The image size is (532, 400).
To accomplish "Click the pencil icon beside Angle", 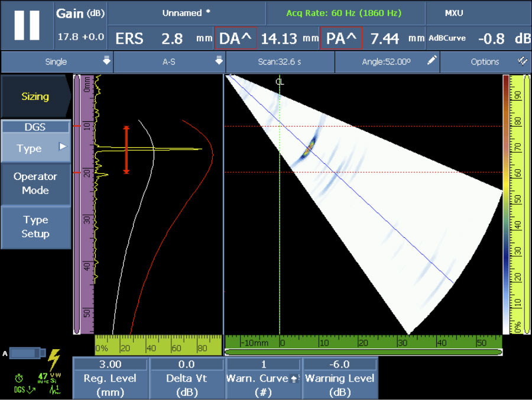I will (433, 60).
